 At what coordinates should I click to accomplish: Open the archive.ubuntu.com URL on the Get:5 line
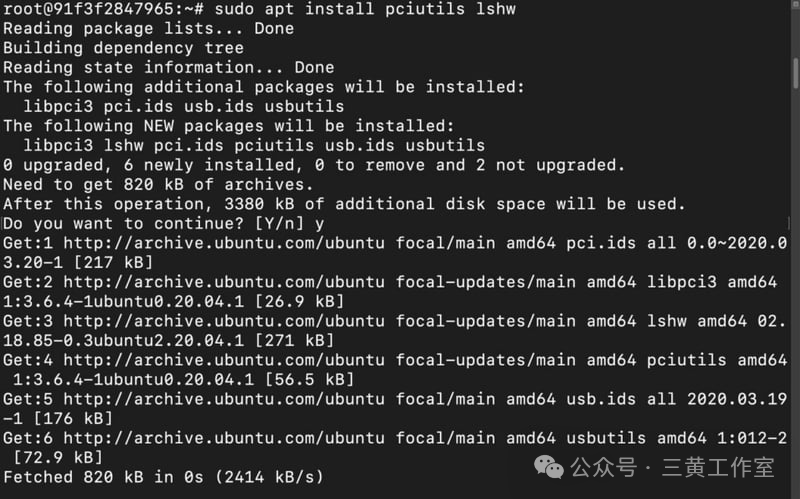(224, 399)
